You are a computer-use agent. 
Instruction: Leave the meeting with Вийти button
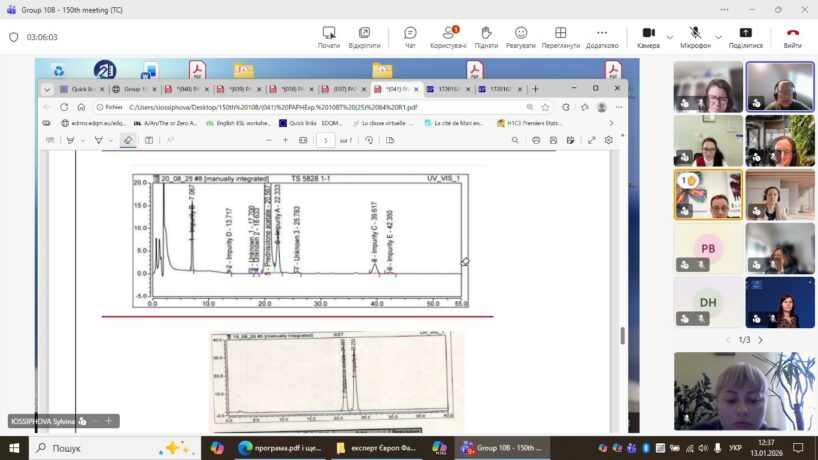tap(792, 37)
